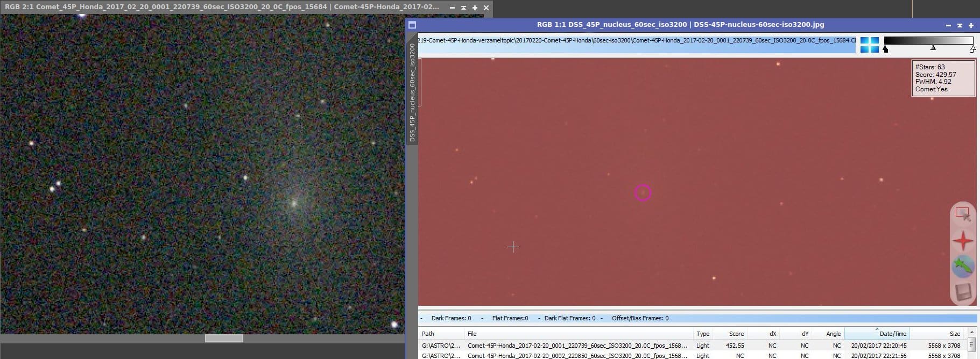This screenshot has width=980, height=359.
Task: Click the file list scrollbar up arrow
Action: click(971, 343)
